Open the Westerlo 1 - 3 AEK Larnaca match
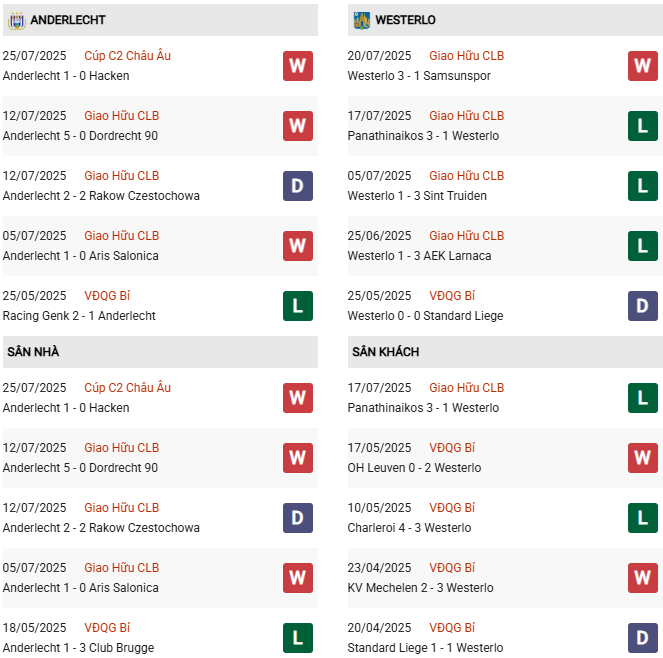Image resolution: width=663 pixels, height=658 pixels. 419,256
